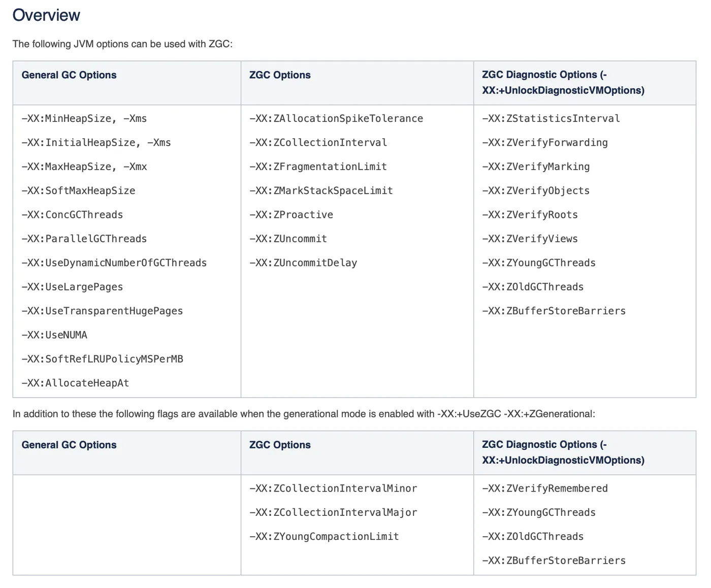Click the -XX:ZStatisticsInterval option
The width and height of the screenshot is (711, 588).
[551, 119]
